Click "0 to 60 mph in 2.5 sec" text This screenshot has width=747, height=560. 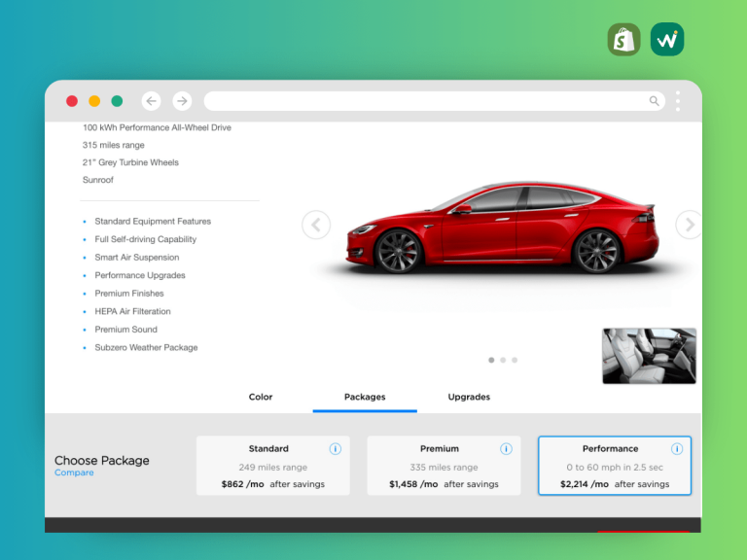(x=615, y=467)
